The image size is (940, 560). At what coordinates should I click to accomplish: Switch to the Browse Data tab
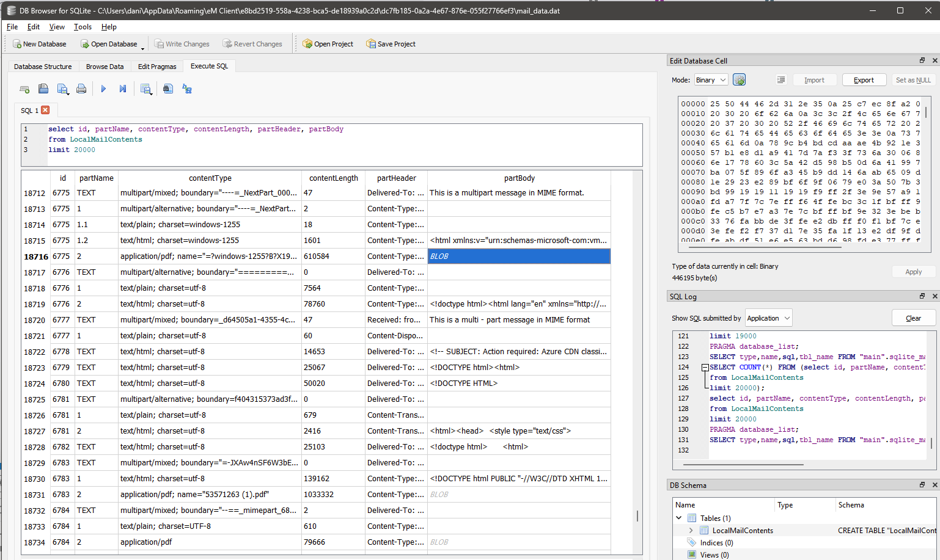[105, 67]
